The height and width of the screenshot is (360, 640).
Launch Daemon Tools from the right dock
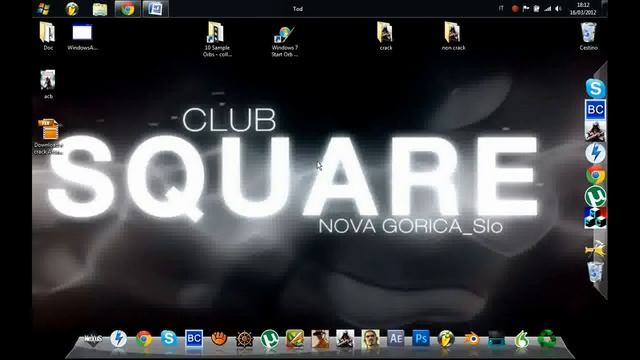point(596,153)
